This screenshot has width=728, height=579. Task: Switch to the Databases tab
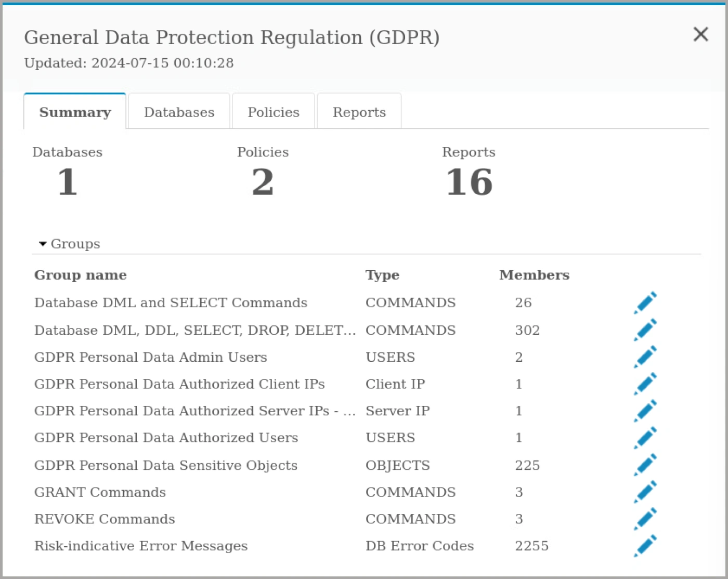pyautogui.click(x=179, y=111)
